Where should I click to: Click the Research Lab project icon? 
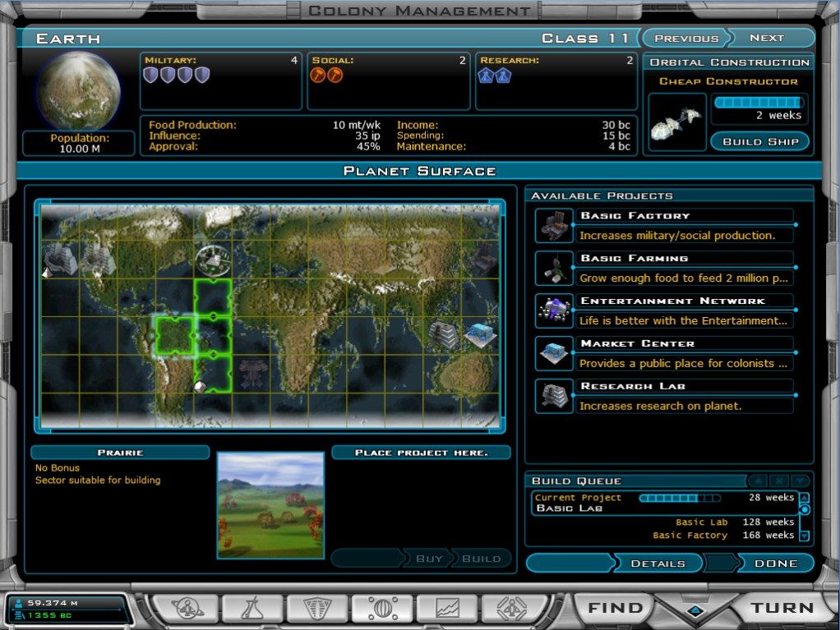(552, 394)
